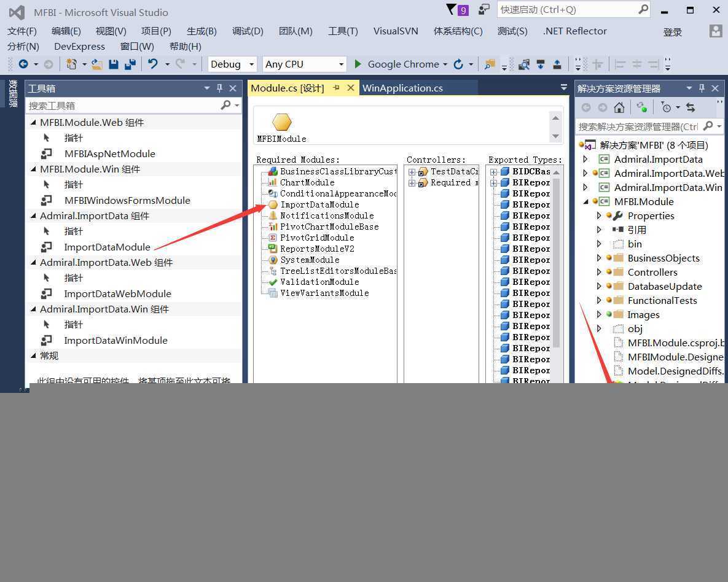
Task: Select DatabaseUpdate folder in Solution Explorer
Action: point(664,286)
